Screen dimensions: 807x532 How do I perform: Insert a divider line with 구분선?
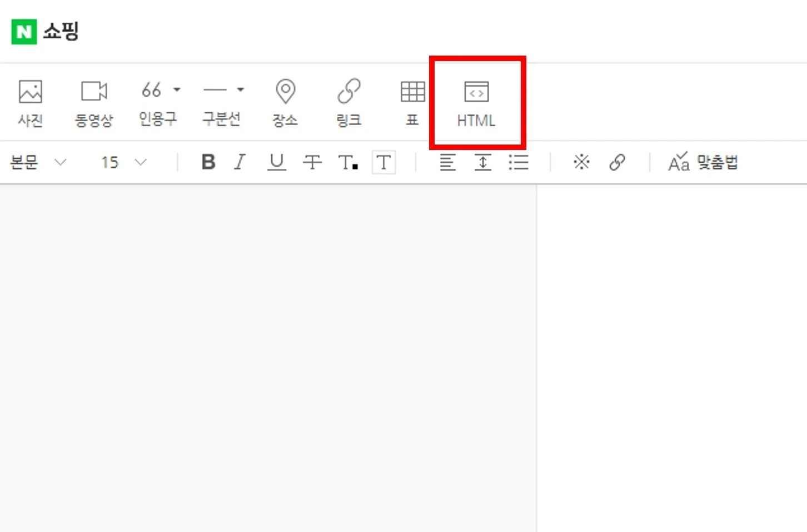coord(216,102)
